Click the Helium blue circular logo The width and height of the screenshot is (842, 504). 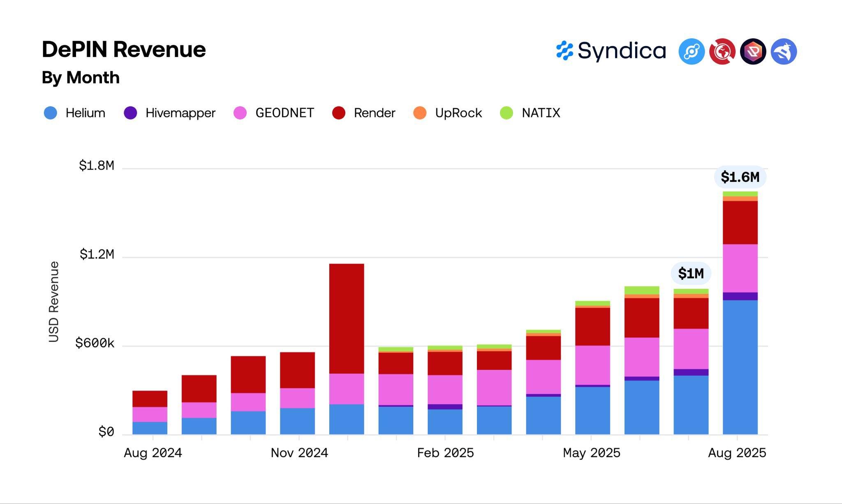692,52
